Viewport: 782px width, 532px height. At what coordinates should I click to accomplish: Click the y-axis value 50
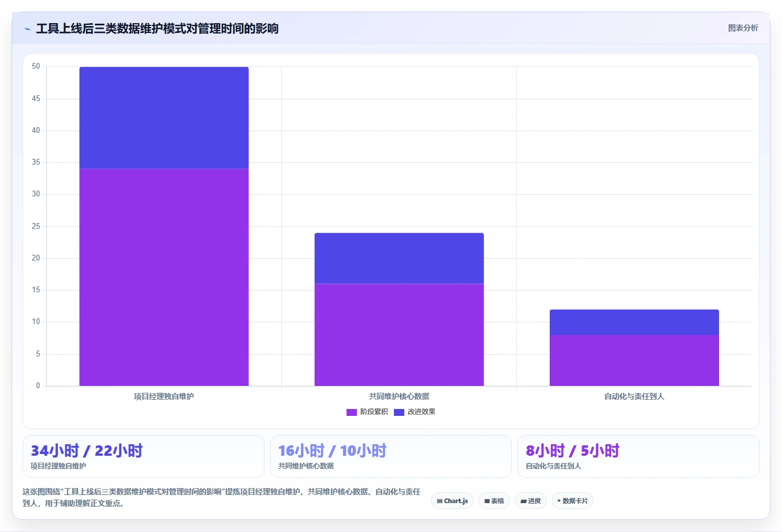pyautogui.click(x=36, y=66)
